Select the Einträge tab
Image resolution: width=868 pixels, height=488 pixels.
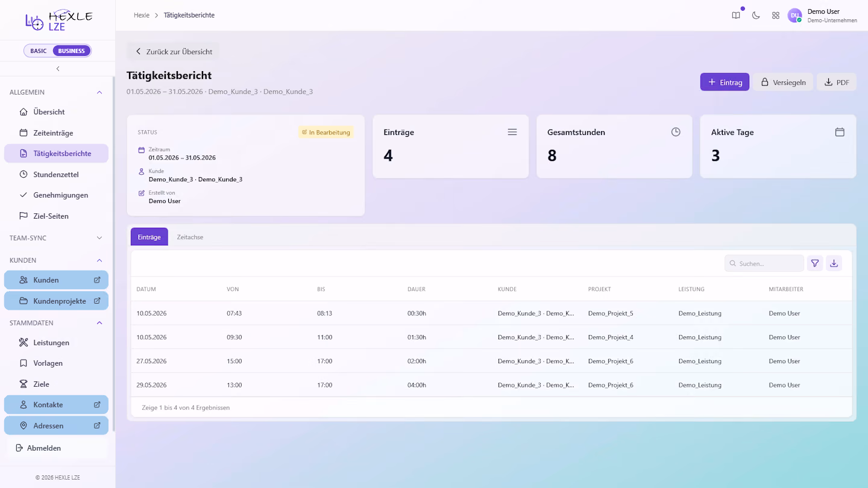(149, 237)
